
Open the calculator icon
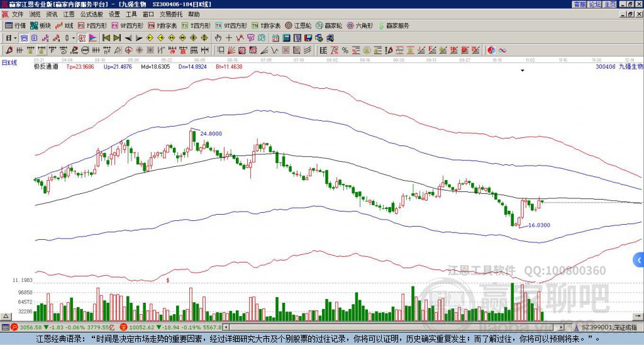pyautogui.click(x=286, y=38)
